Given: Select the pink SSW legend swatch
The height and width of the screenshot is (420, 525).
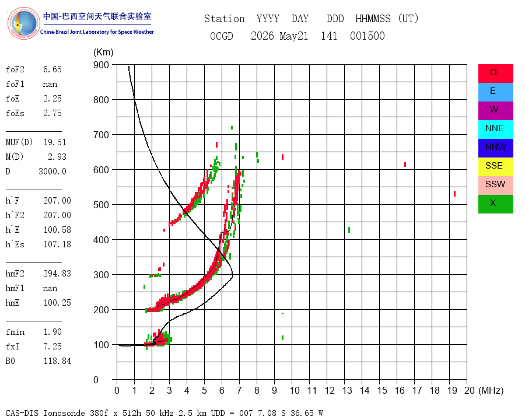Looking at the screenshot, I should [x=495, y=185].
